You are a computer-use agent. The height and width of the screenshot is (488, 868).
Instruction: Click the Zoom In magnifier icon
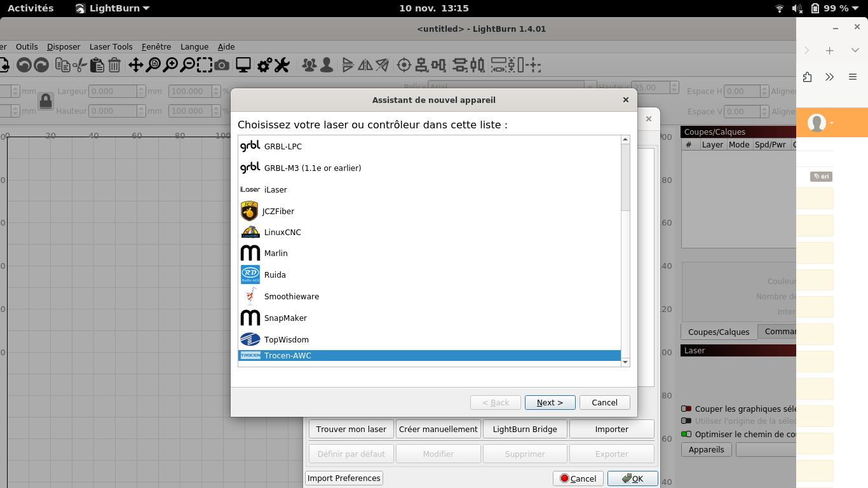pyautogui.click(x=170, y=65)
